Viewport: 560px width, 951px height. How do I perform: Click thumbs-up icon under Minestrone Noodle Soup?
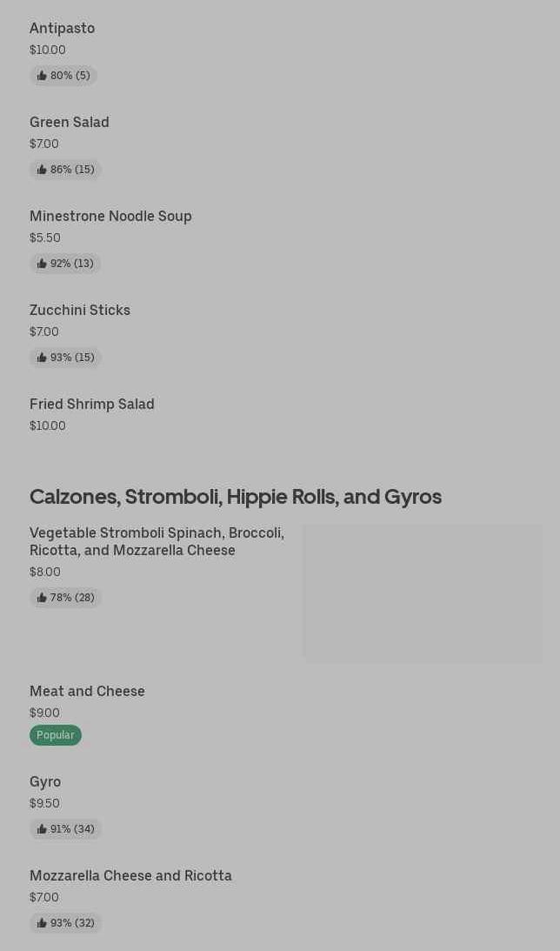(x=42, y=264)
